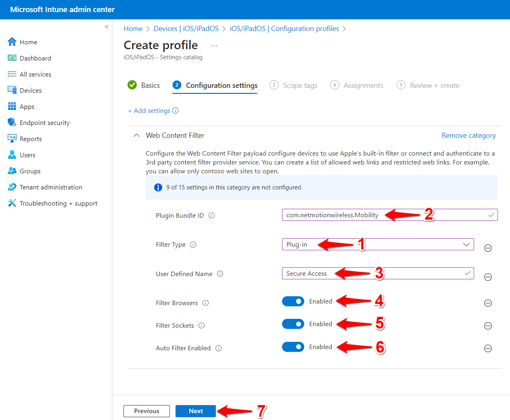The height and width of the screenshot is (420, 510).
Task: Collapse the Web Content Filter category
Action: coord(137,135)
